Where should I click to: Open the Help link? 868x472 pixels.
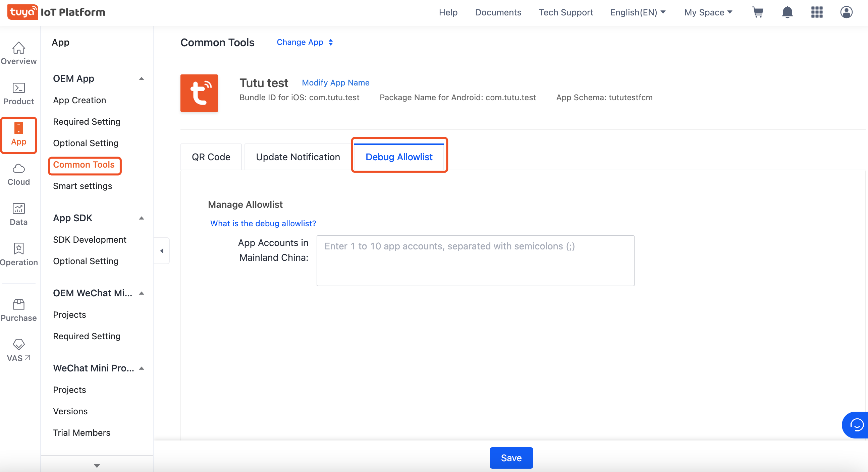[x=448, y=12]
